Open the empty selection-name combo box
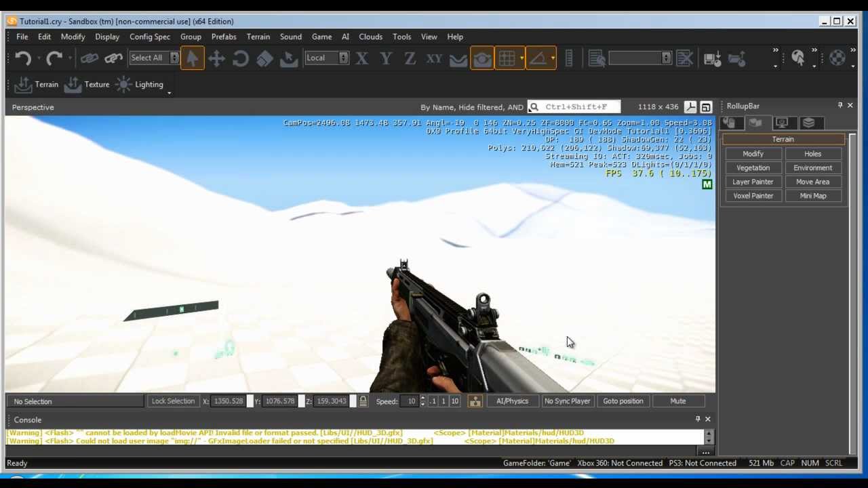The height and width of the screenshot is (488, 868). coord(639,58)
